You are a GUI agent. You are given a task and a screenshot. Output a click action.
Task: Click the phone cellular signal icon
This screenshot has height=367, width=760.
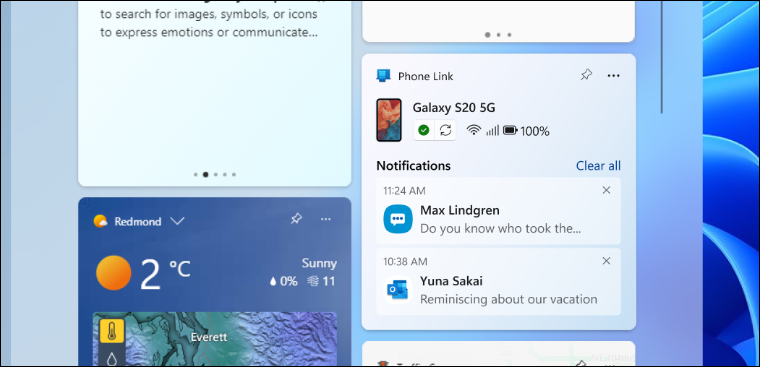tap(492, 130)
